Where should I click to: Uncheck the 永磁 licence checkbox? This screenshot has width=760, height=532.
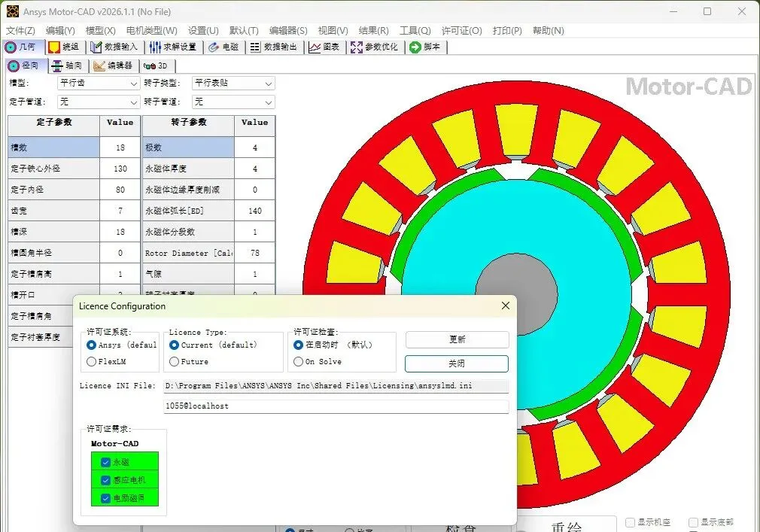pyautogui.click(x=105, y=462)
